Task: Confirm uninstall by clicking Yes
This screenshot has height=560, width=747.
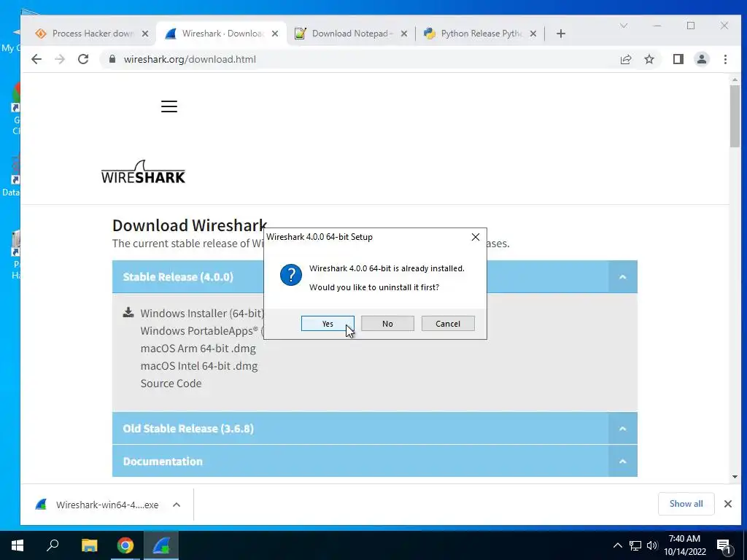Action: 328,323
